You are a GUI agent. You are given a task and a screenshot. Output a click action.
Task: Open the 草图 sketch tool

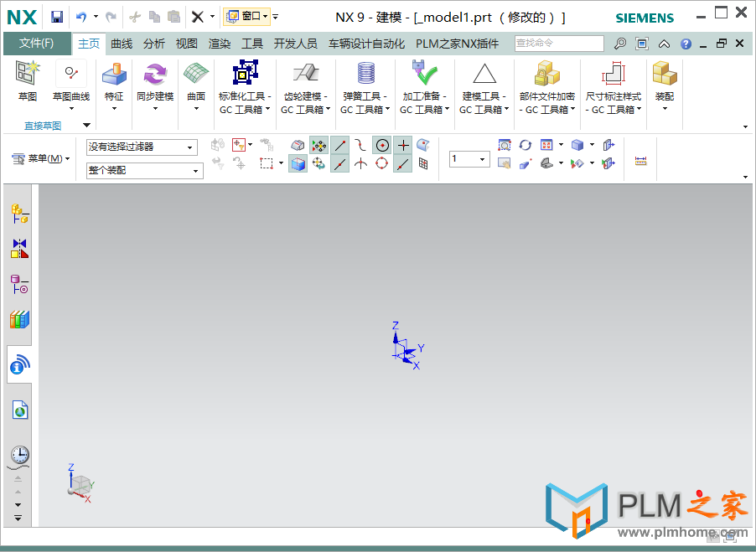pos(28,81)
